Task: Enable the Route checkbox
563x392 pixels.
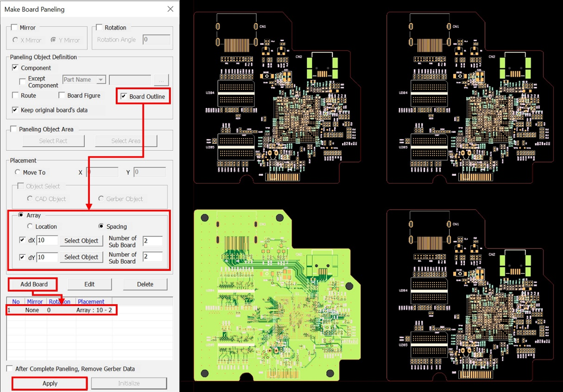Action: pos(15,96)
